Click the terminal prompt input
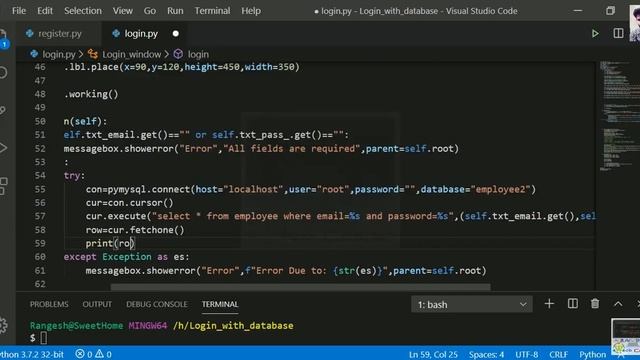The image size is (640, 360). (x=43, y=338)
